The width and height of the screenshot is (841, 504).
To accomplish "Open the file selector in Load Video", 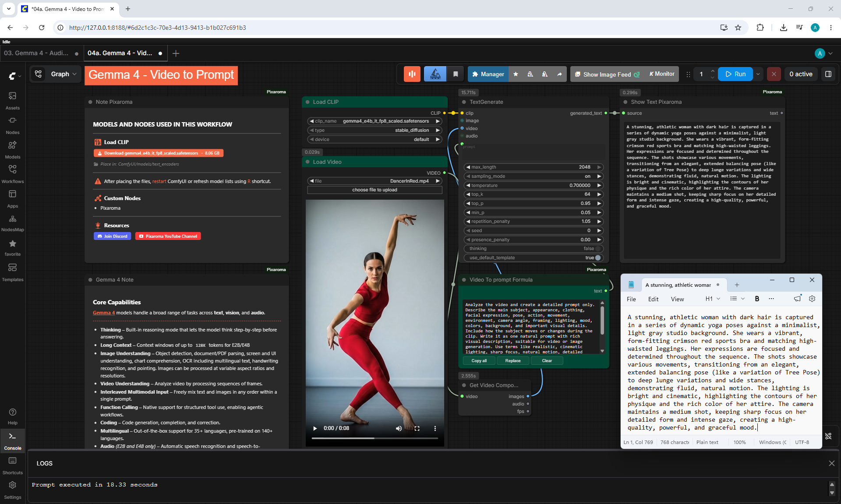I will point(375,181).
